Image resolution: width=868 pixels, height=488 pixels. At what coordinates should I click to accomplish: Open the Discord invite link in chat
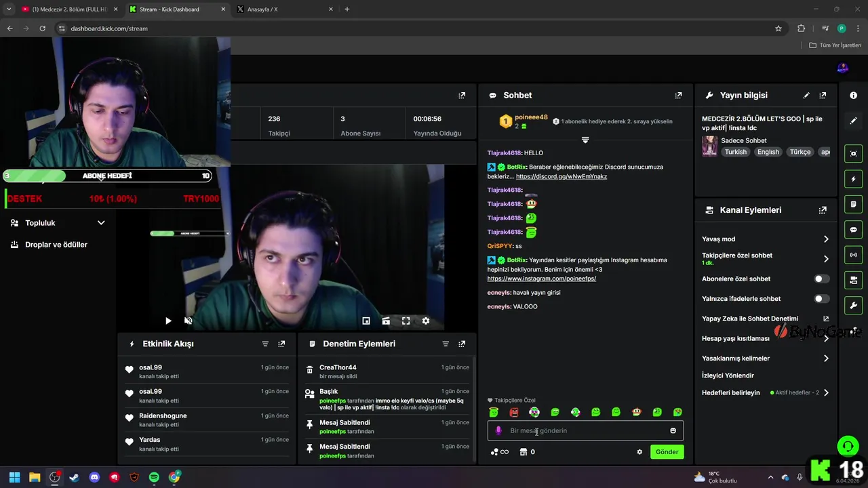[x=561, y=176]
